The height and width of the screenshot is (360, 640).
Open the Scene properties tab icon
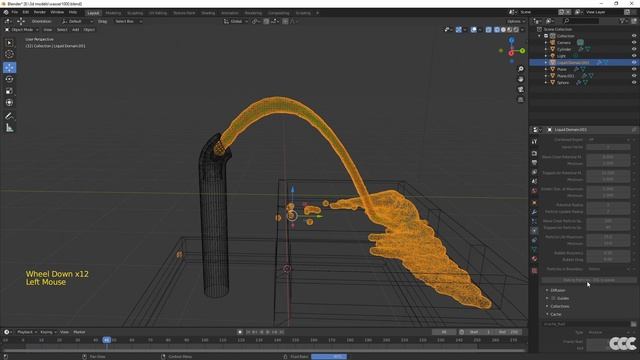(x=534, y=182)
